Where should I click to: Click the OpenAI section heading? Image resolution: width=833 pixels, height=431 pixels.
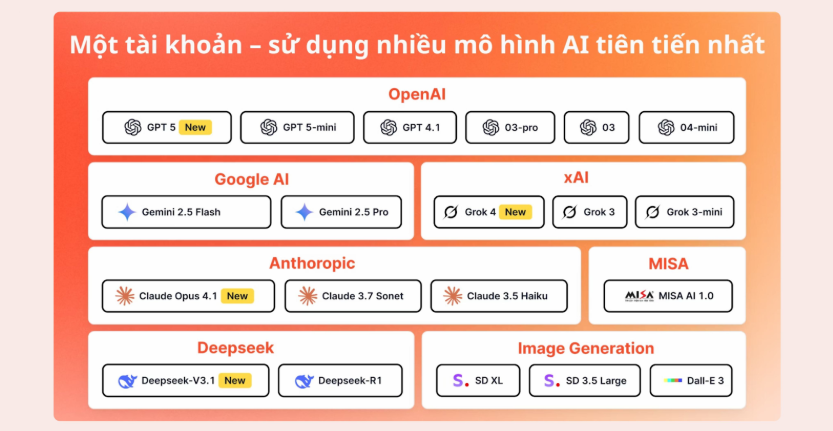pos(417,95)
